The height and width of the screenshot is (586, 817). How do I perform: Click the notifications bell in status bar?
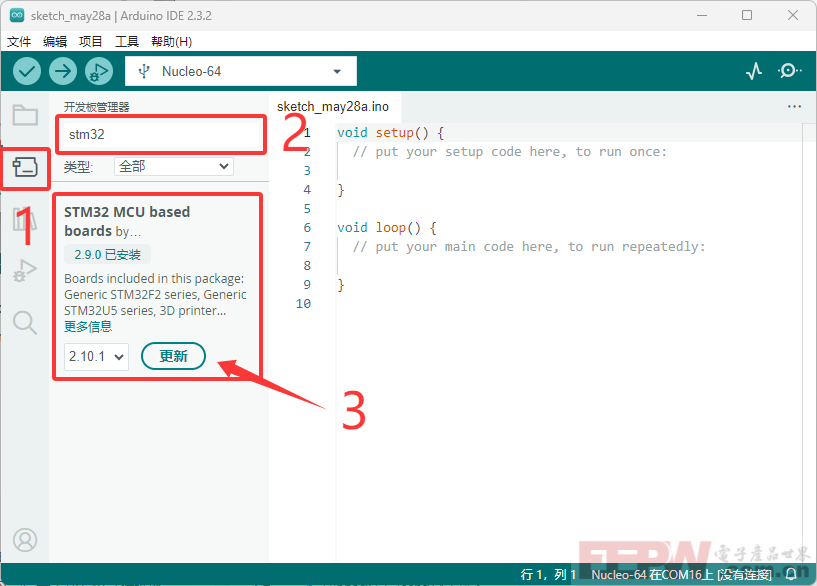[791, 574]
